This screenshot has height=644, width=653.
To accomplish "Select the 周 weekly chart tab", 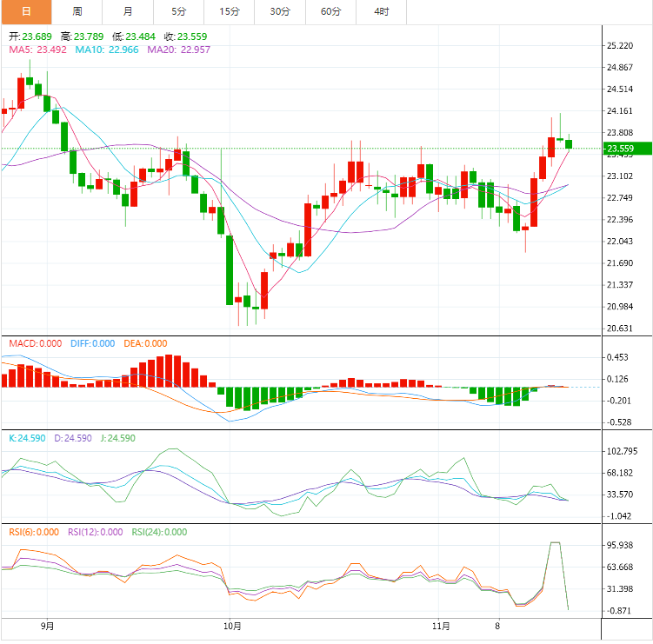I will [77, 11].
